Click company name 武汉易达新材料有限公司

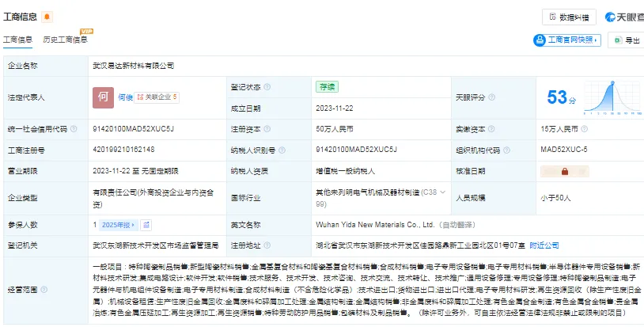point(134,66)
